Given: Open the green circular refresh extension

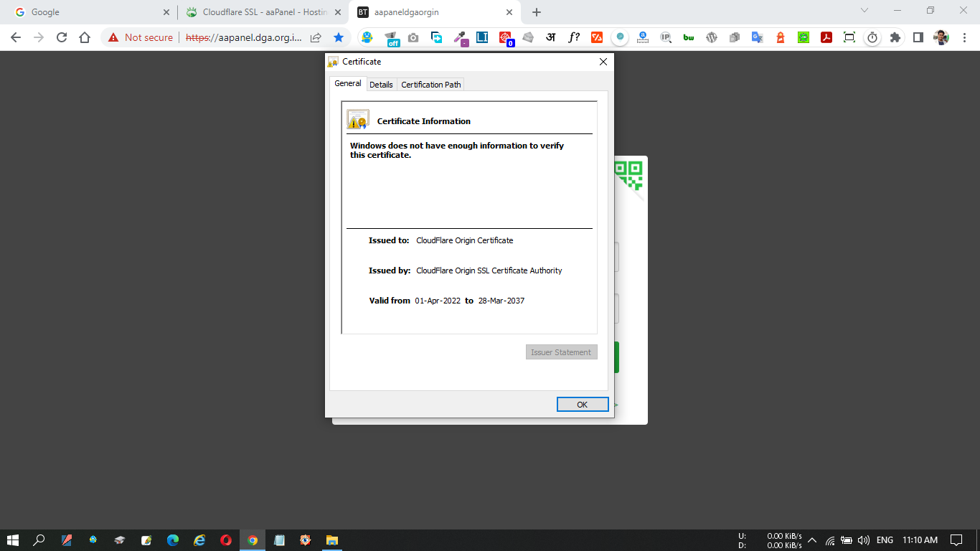Looking at the screenshot, I should [804, 37].
